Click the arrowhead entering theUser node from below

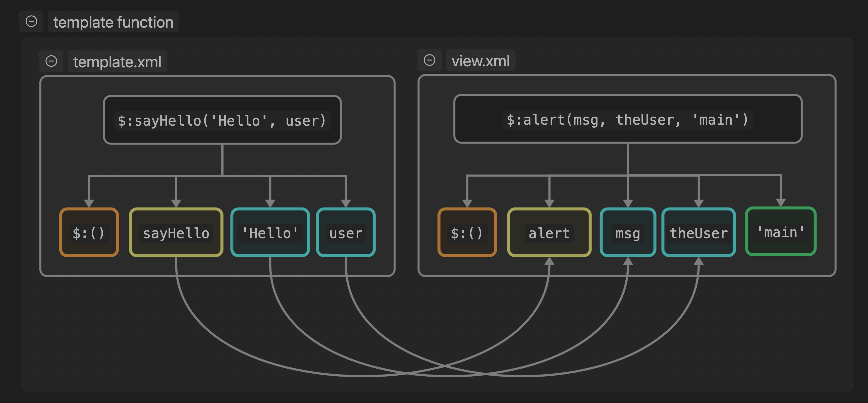[698, 262]
